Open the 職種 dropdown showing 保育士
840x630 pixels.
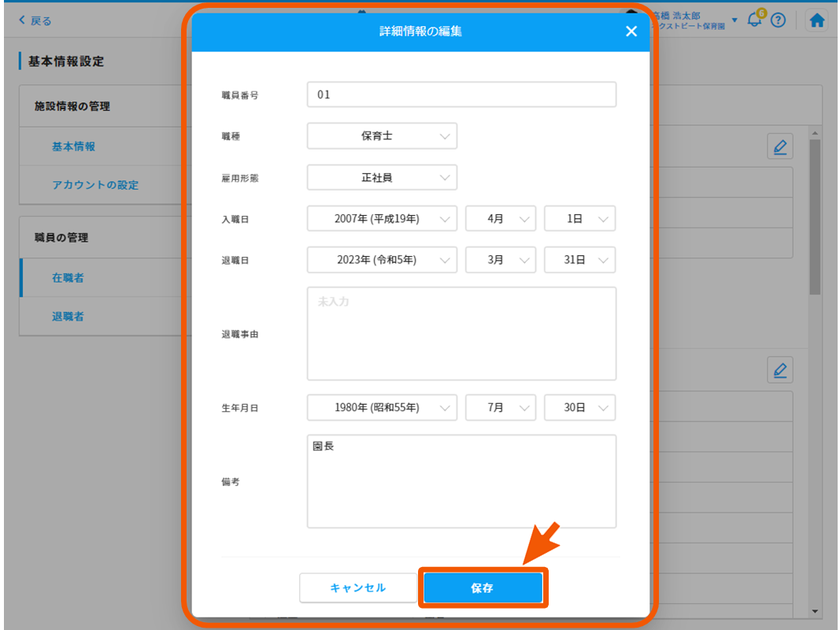click(382, 136)
